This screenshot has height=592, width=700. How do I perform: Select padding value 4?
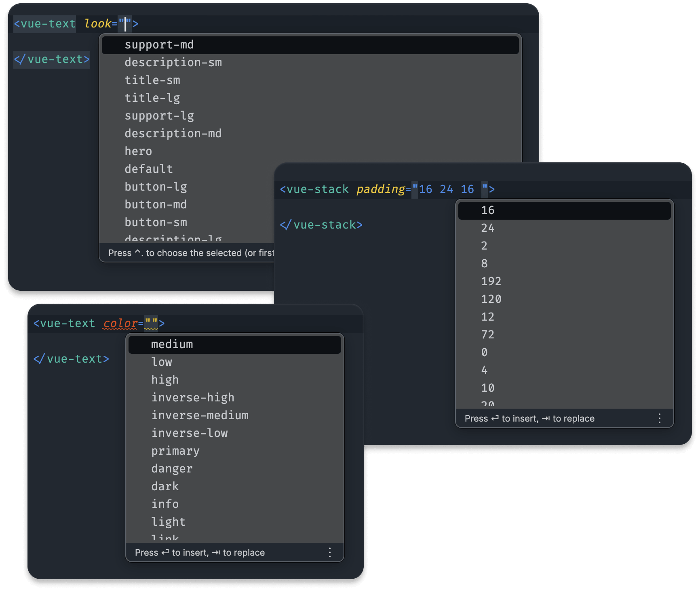[565, 370]
